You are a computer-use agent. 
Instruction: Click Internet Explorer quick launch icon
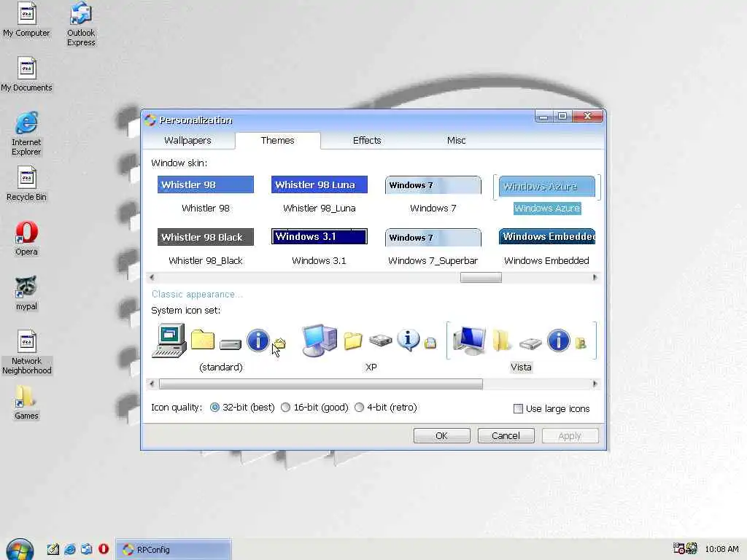(x=69, y=549)
